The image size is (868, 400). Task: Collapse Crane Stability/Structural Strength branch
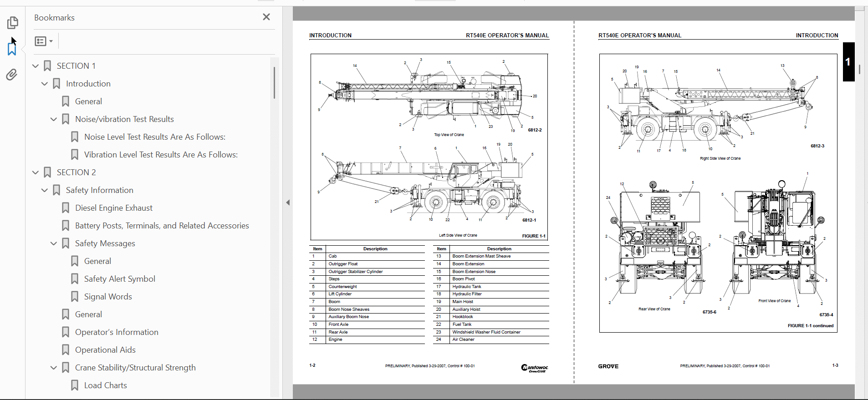coord(54,368)
